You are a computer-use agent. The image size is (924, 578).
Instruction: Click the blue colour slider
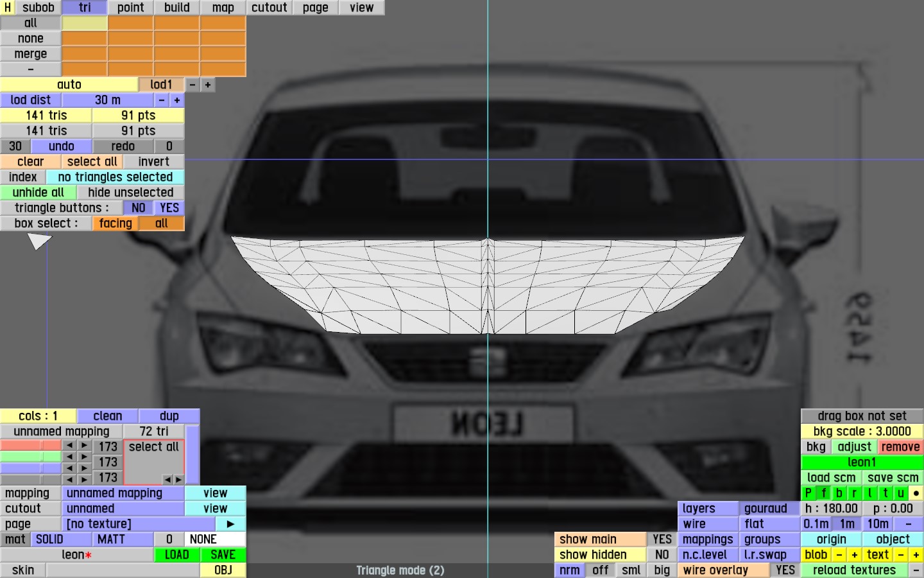pos(31,468)
